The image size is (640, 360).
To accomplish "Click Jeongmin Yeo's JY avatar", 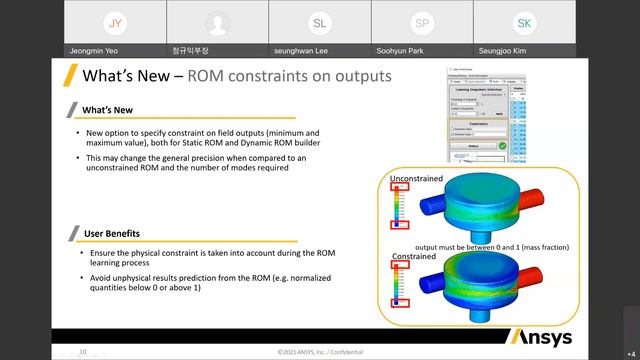I will (115, 23).
